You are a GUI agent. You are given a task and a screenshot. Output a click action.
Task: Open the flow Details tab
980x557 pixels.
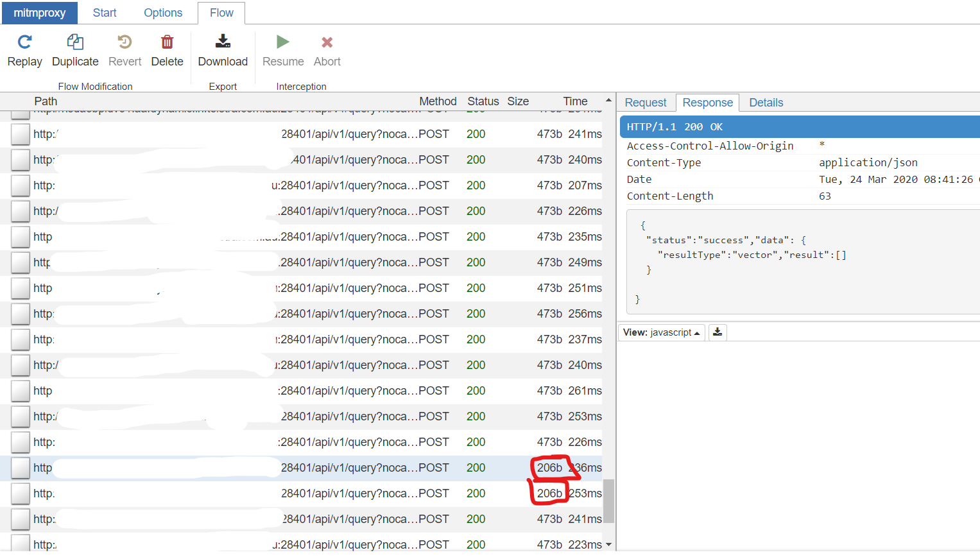(x=766, y=103)
